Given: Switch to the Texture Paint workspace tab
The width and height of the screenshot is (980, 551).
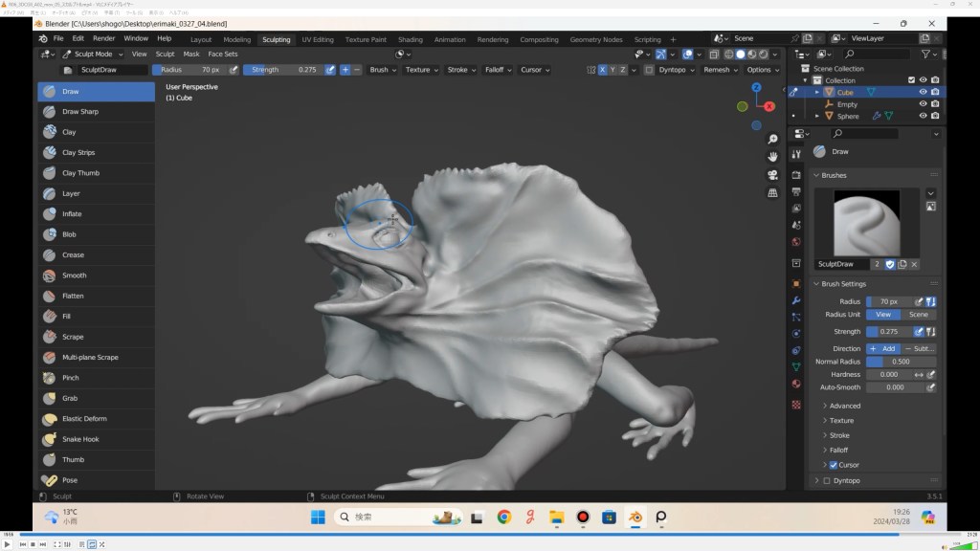Looking at the screenshot, I should click(x=366, y=39).
